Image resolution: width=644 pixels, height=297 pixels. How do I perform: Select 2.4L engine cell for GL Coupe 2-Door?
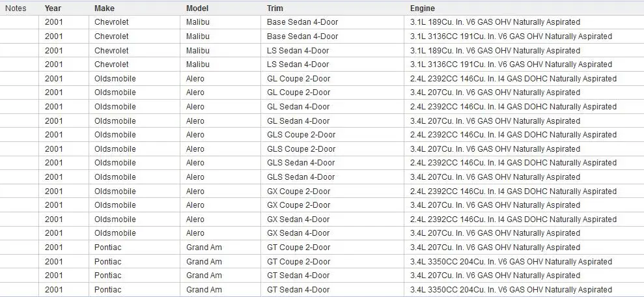pos(513,78)
